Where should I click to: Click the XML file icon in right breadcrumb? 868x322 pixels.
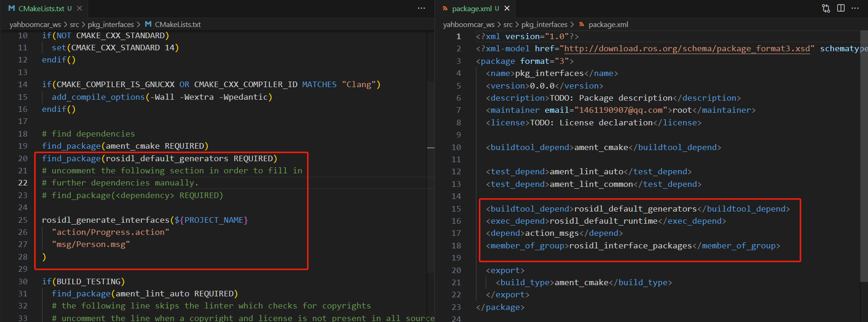pos(582,24)
